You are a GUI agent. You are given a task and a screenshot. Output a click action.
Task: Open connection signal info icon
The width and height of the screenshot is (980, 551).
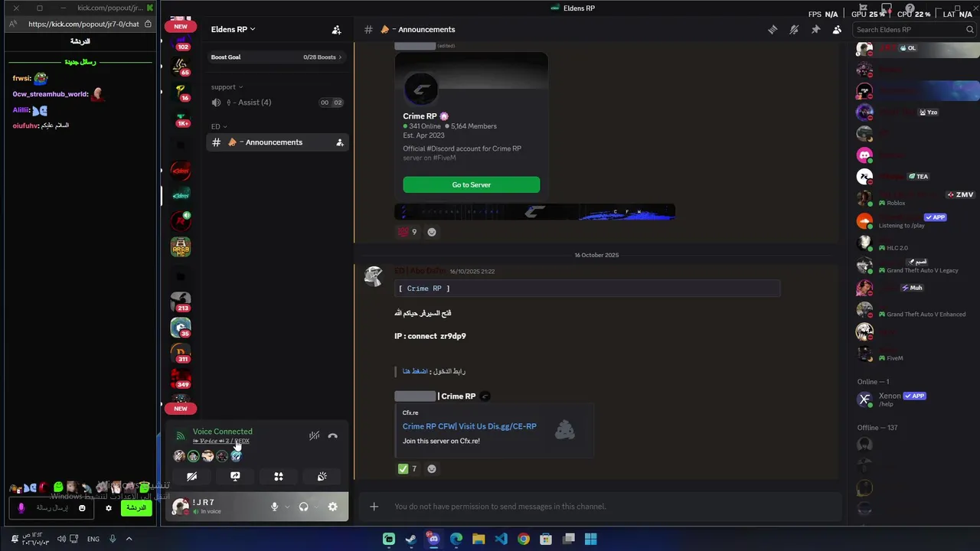[x=180, y=436]
